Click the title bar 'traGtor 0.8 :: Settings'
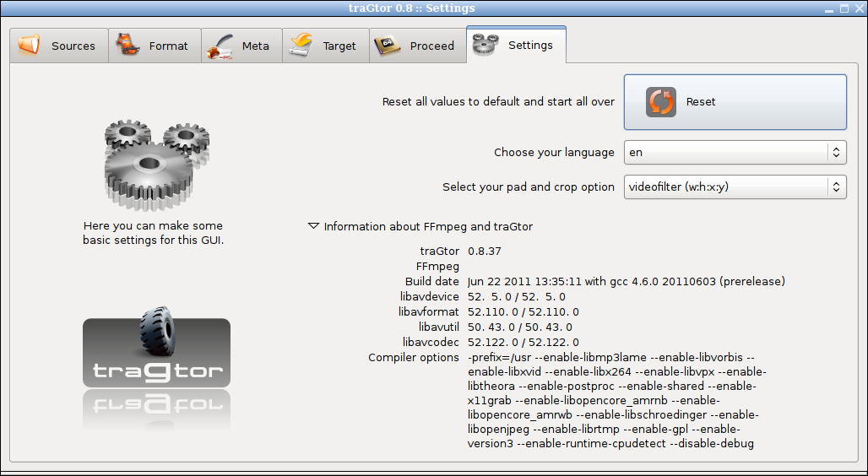The height and width of the screenshot is (476, 868). 412,8
